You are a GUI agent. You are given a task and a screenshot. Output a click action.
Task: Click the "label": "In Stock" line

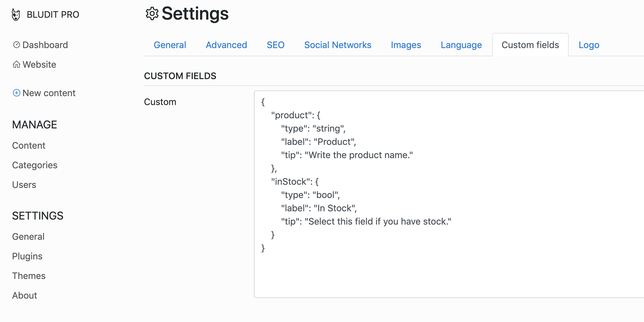pos(319,208)
